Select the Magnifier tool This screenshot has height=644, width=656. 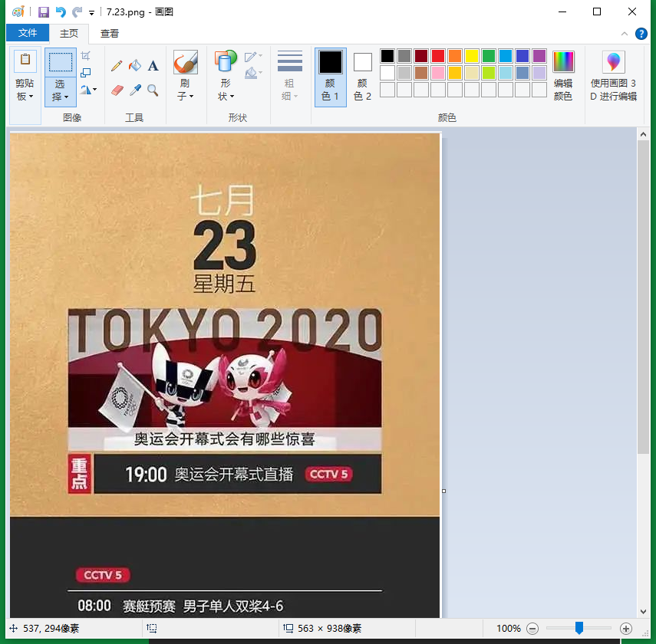(153, 90)
